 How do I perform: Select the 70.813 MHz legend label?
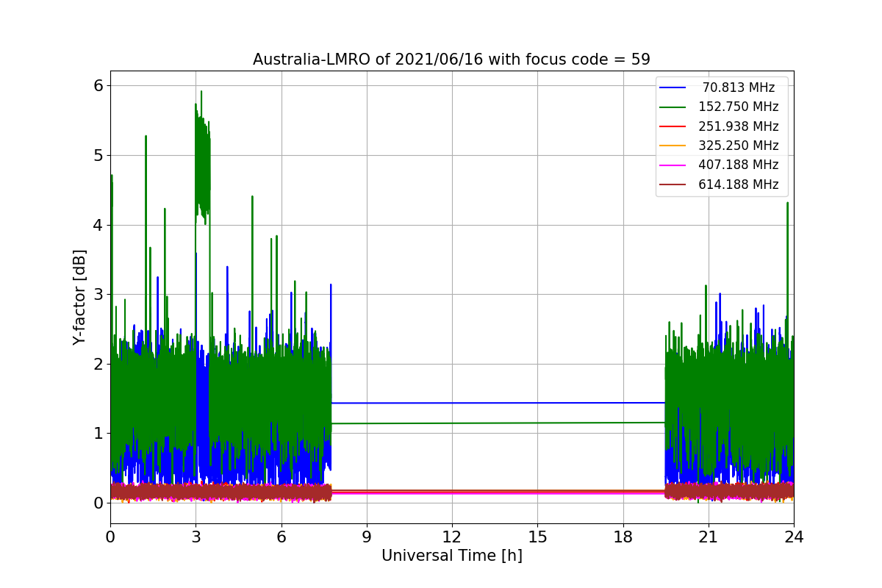[739, 87]
